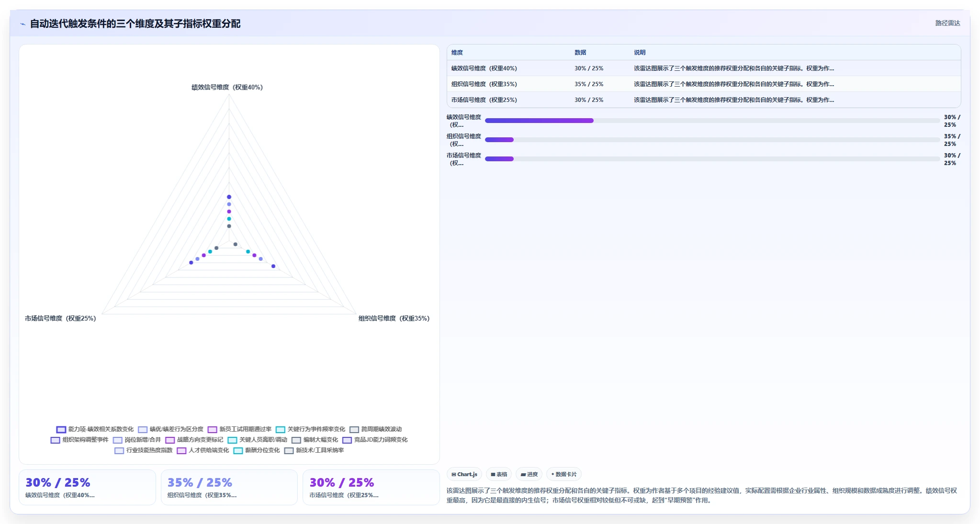Toggle legend swatch for 跨周期绩效波动
Image resolution: width=980 pixels, height=524 pixels.
click(x=354, y=430)
